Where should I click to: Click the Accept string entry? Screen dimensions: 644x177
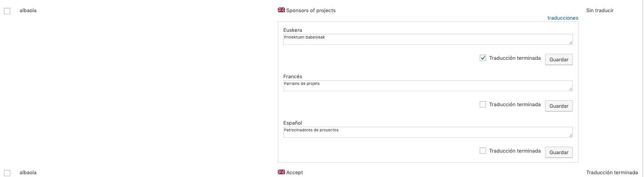[295, 173]
